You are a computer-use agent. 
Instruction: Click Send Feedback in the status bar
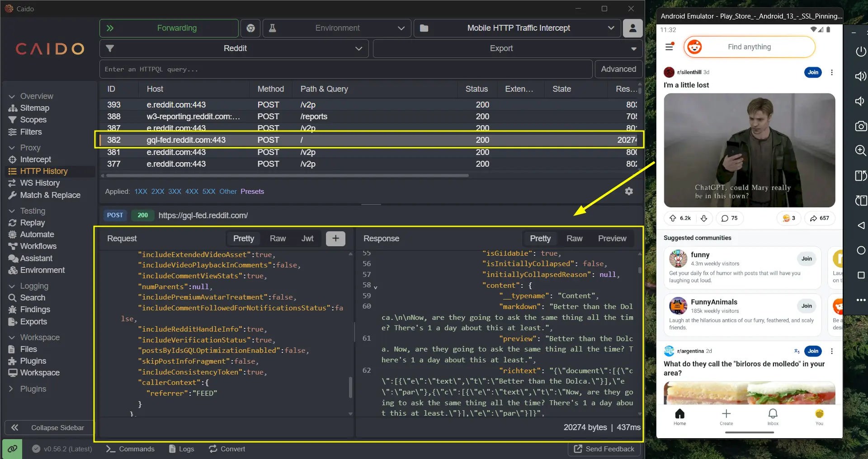pos(604,449)
